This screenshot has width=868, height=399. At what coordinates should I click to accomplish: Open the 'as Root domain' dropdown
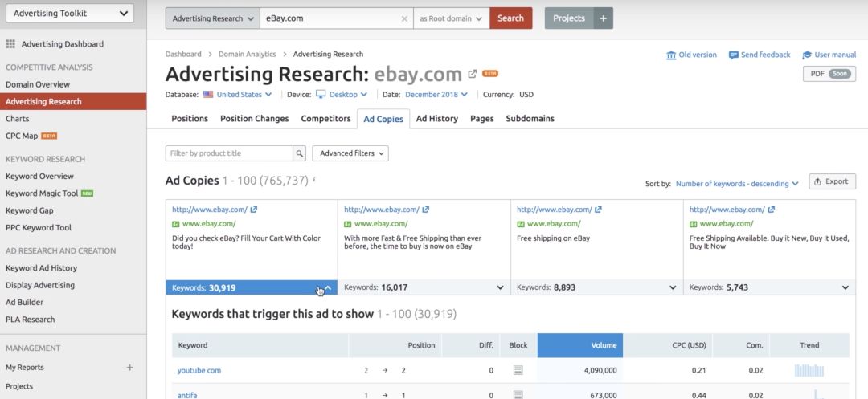[x=451, y=18]
